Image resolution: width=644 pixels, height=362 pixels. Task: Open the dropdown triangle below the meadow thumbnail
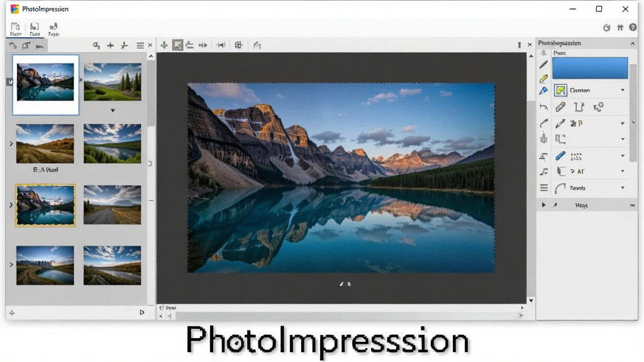pos(113,111)
